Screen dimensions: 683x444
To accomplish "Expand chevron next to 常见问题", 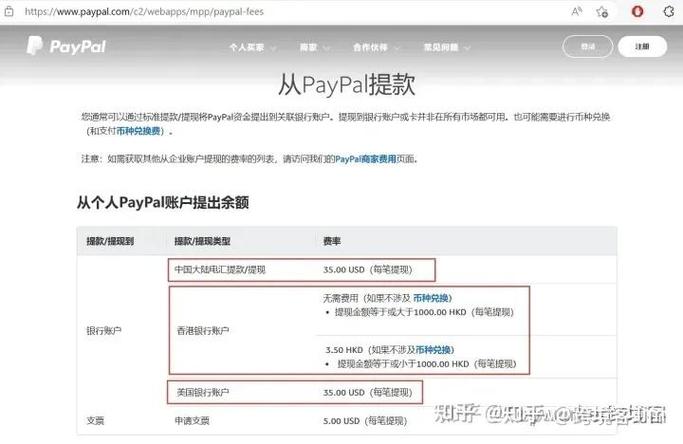I will coord(467,48).
